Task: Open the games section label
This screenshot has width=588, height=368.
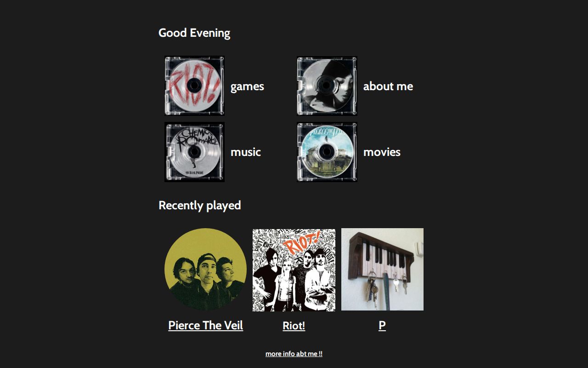Action: pyautogui.click(x=247, y=86)
